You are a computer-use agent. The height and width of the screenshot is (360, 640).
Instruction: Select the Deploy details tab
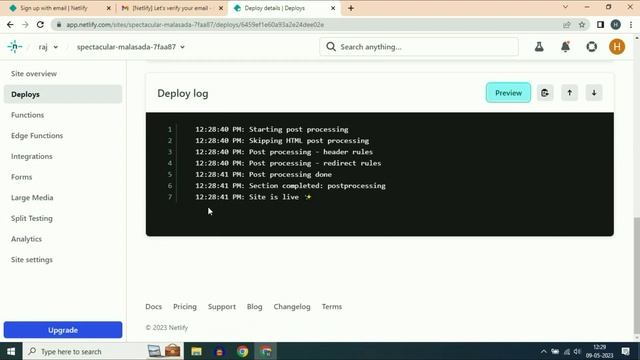coord(285,8)
